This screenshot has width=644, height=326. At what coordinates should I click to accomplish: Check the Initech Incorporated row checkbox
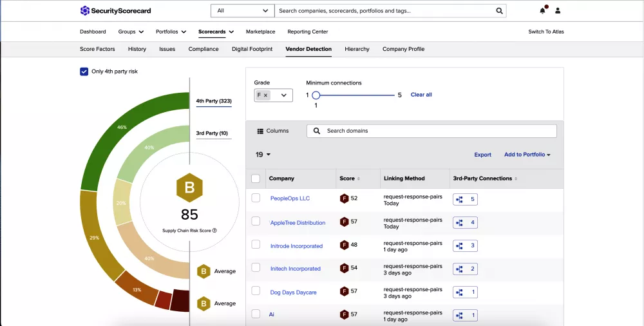256,267
